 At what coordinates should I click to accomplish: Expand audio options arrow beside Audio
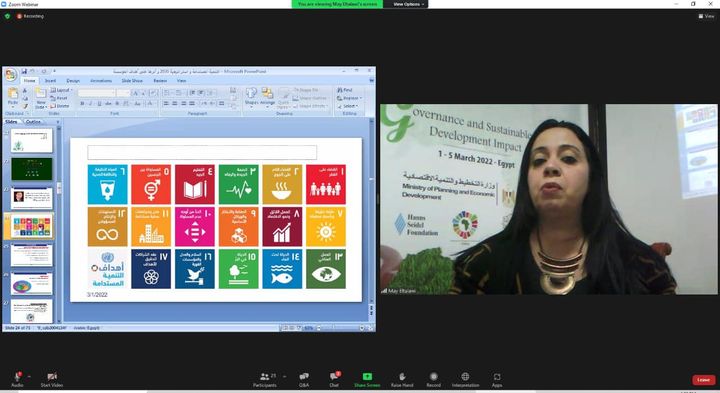[x=29, y=376]
